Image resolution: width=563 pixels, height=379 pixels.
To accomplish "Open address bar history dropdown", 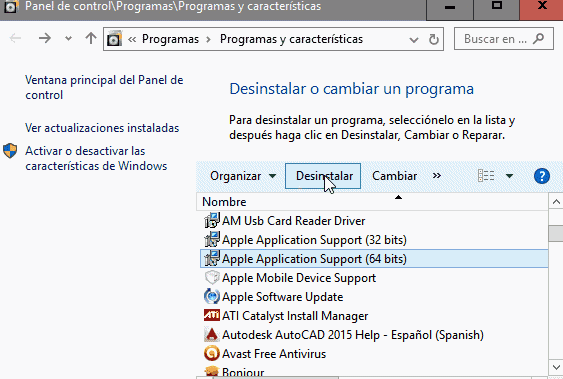I will coord(414,39).
